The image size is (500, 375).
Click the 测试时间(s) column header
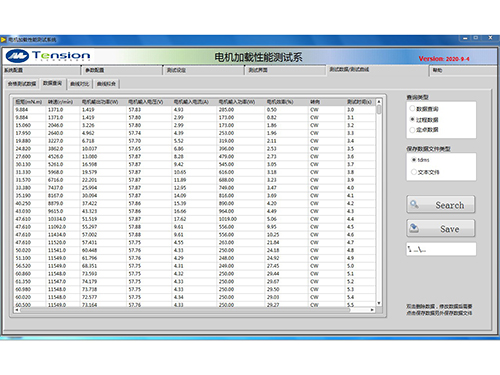(x=359, y=102)
